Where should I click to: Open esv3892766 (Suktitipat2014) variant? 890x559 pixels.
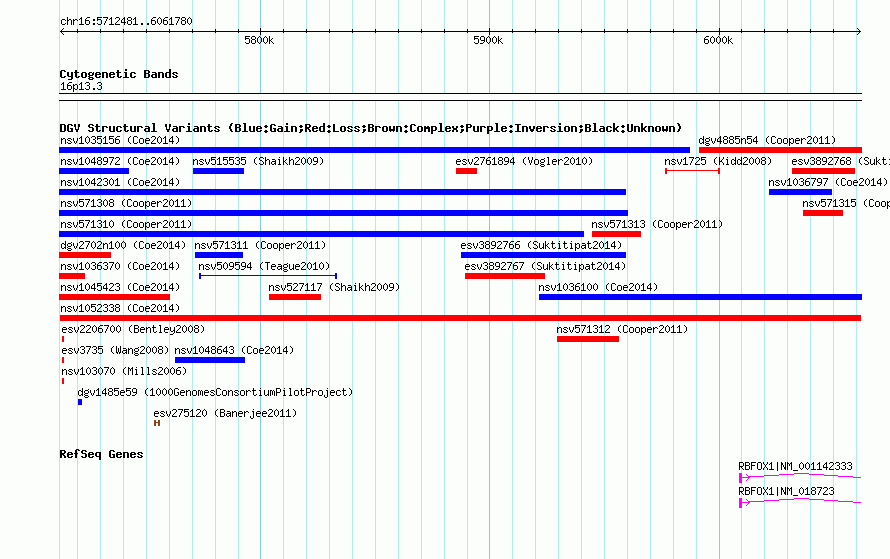(x=541, y=245)
